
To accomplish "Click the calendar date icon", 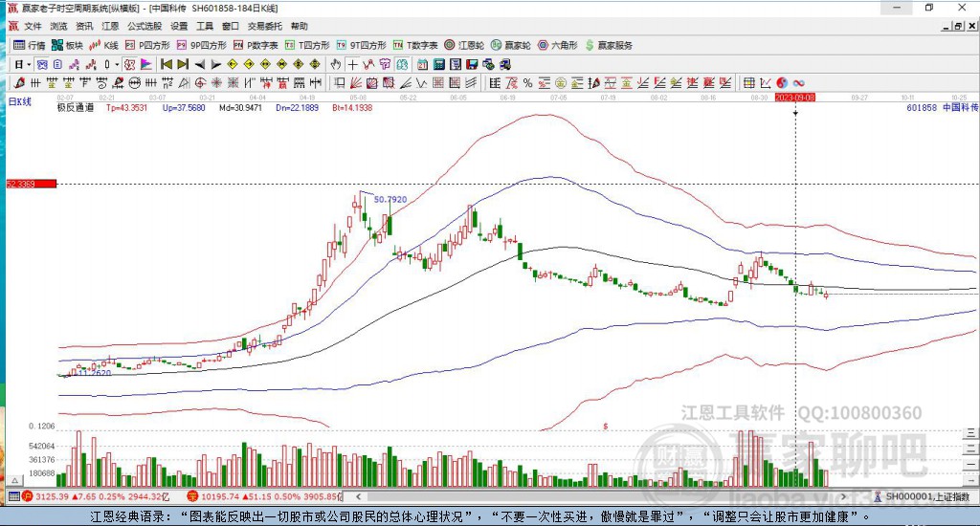I will 422,64.
